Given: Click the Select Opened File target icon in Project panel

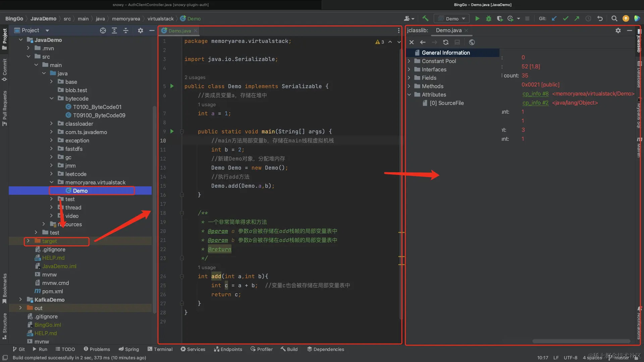Looking at the screenshot, I should (103, 31).
